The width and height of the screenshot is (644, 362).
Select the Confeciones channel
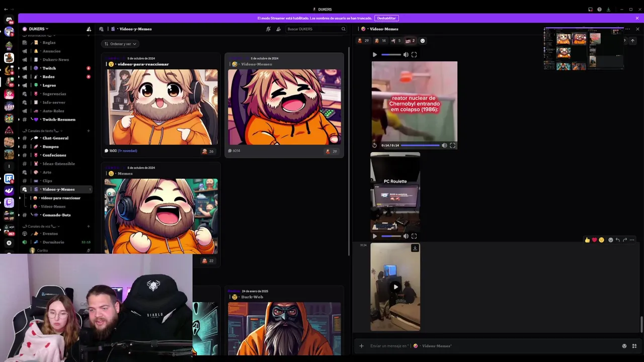[x=54, y=155]
